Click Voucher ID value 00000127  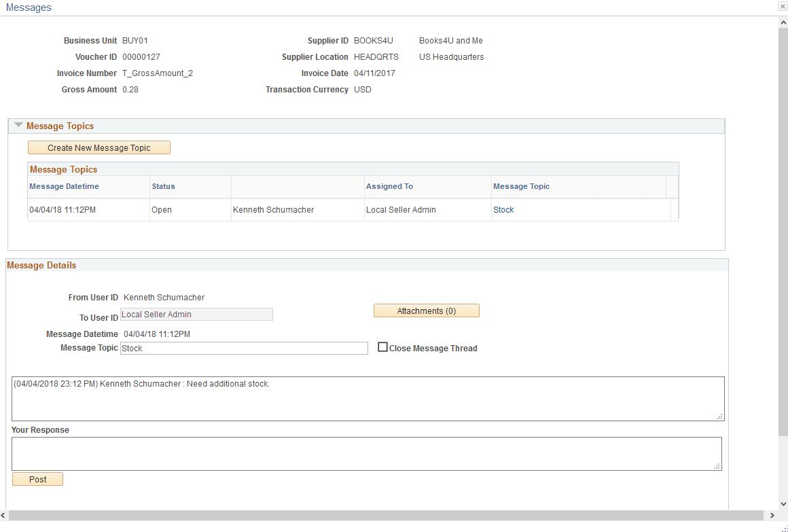141,57
